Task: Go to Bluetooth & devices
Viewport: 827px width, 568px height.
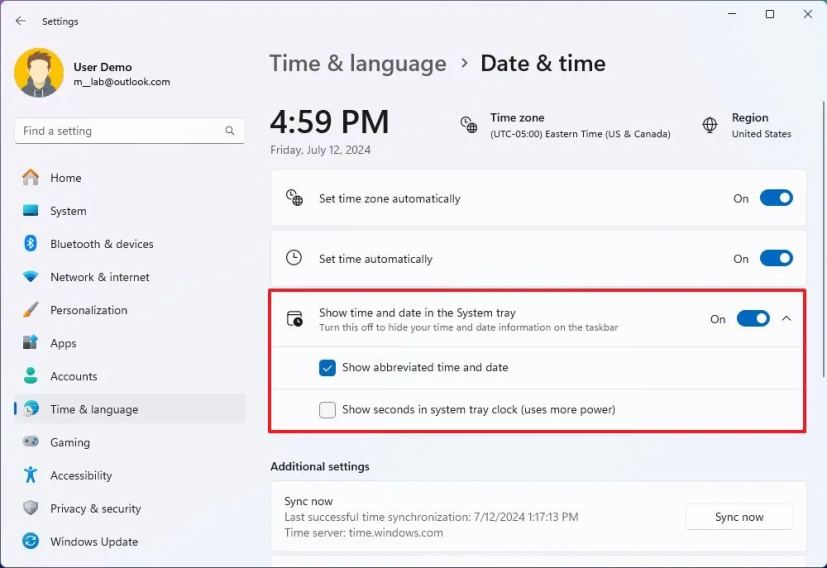Action: click(x=130, y=244)
